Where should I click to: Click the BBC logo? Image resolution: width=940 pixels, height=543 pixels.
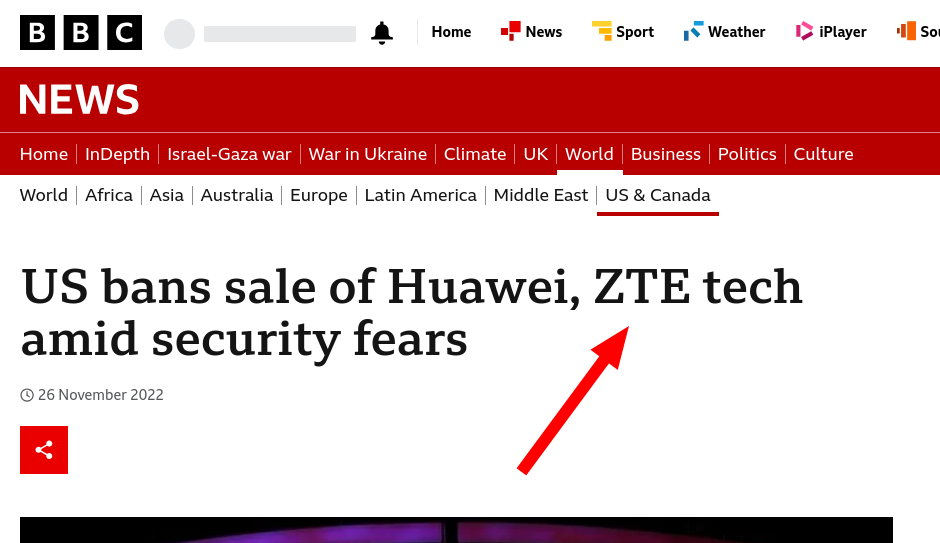(x=81, y=33)
